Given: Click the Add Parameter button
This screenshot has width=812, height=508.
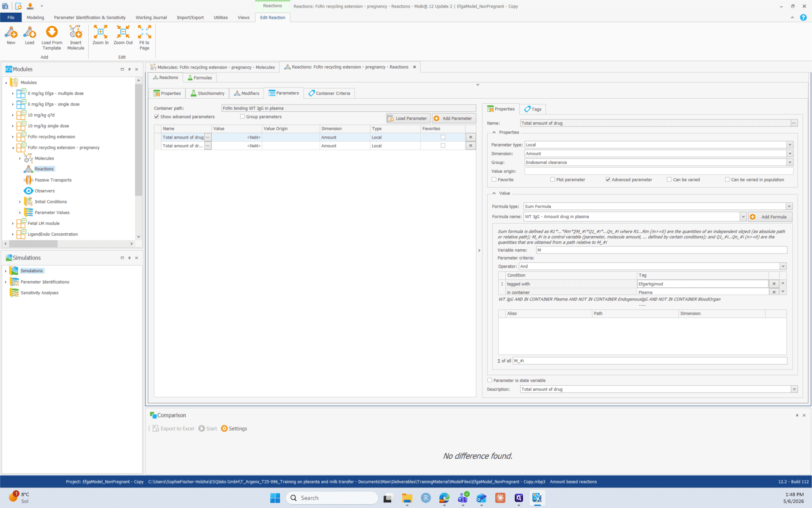Looking at the screenshot, I should (x=453, y=119).
